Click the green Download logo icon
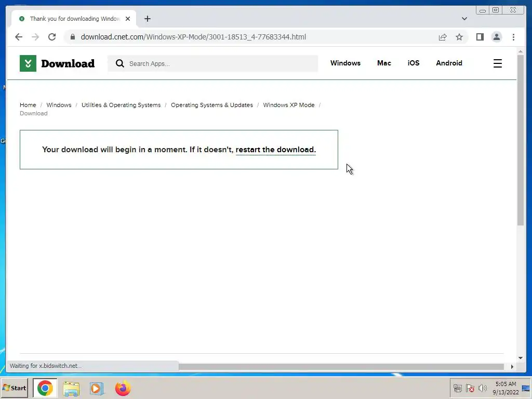The image size is (532, 399). point(28,63)
